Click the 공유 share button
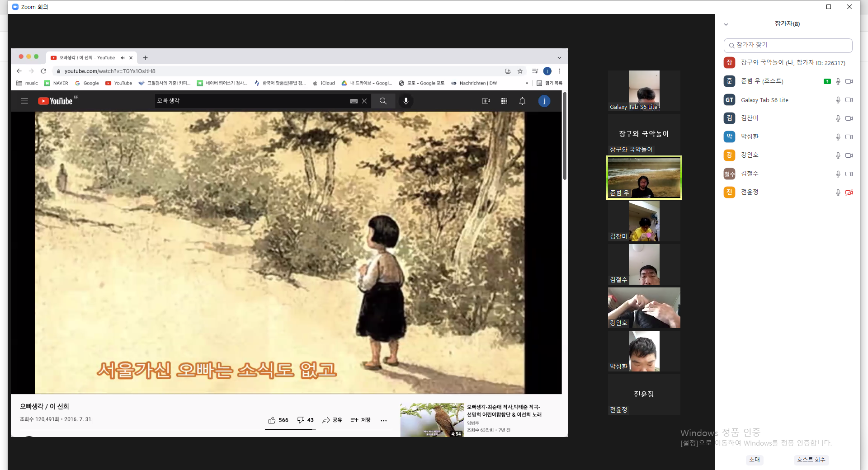Image resolution: width=868 pixels, height=470 pixels. 332,420
